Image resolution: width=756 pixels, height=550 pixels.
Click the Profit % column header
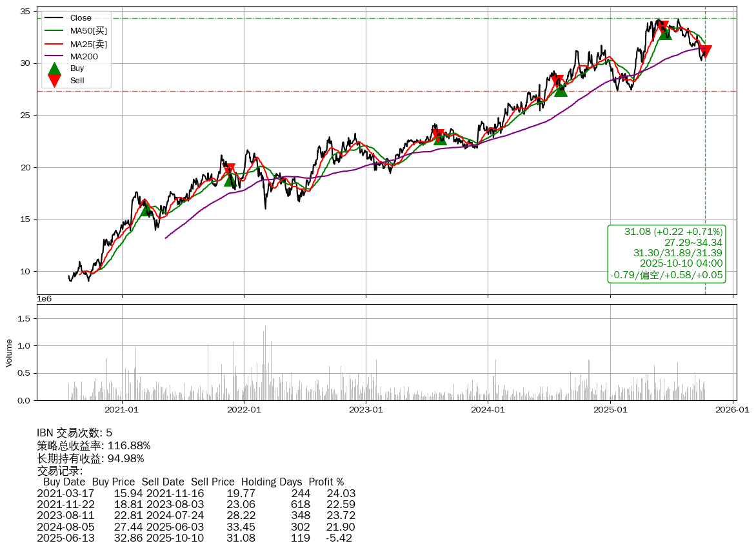(326, 482)
